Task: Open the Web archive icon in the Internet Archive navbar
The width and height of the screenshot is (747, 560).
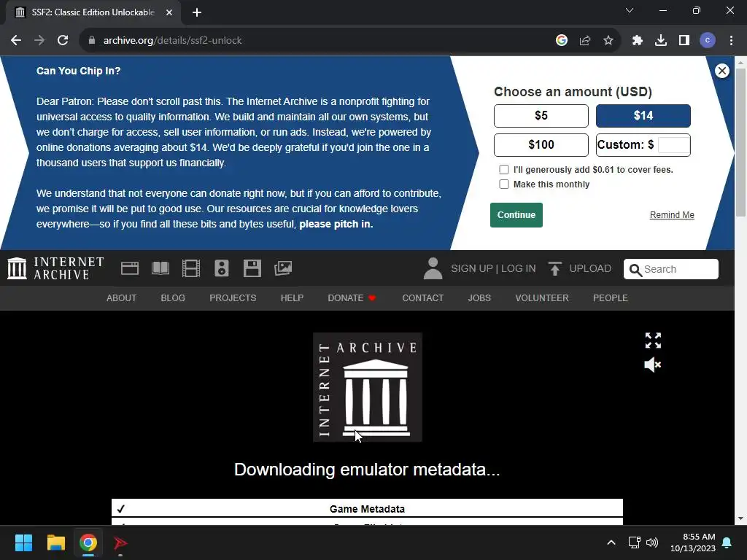Action: [x=130, y=268]
